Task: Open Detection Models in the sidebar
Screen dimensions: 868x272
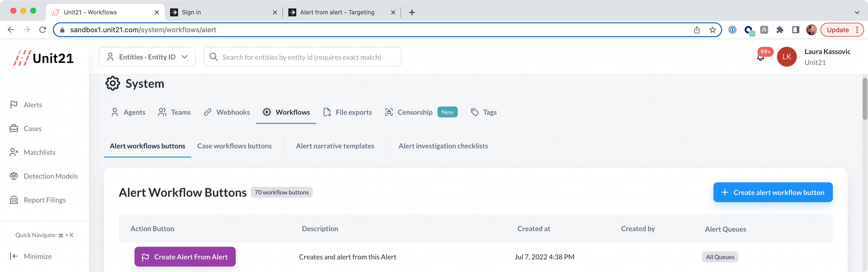Action: click(50, 176)
